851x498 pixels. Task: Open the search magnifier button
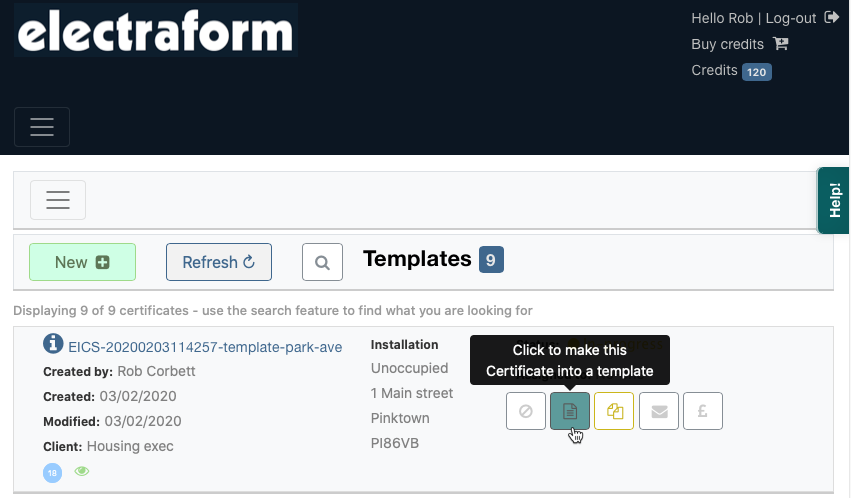pyautogui.click(x=322, y=262)
